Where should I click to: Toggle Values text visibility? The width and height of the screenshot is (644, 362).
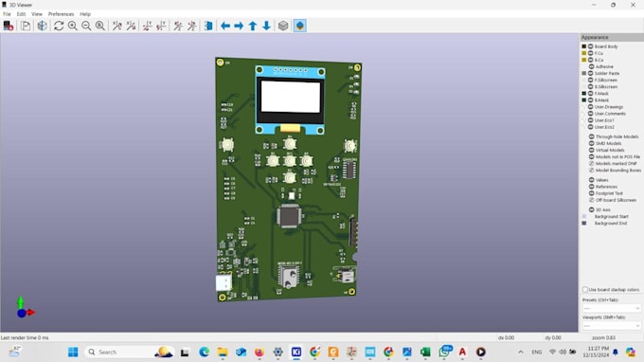click(x=591, y=180)
